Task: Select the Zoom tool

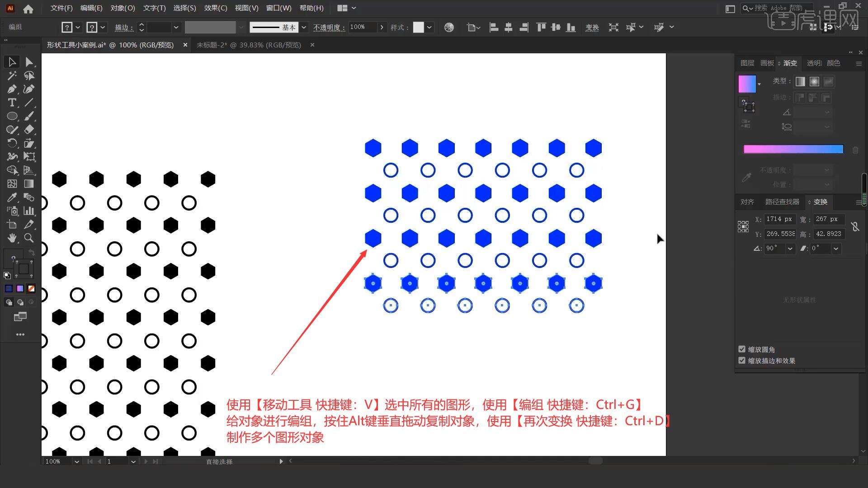Action: tap(29, 238)
